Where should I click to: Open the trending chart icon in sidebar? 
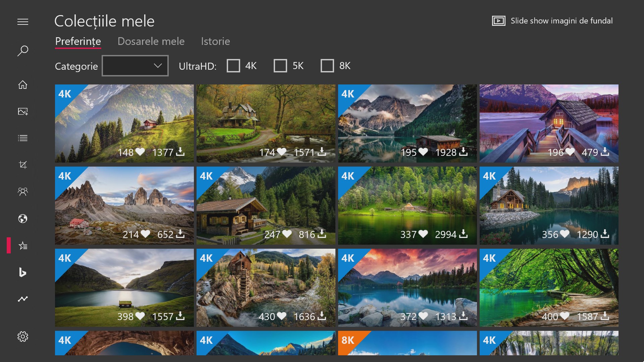(x=23, y=299)
